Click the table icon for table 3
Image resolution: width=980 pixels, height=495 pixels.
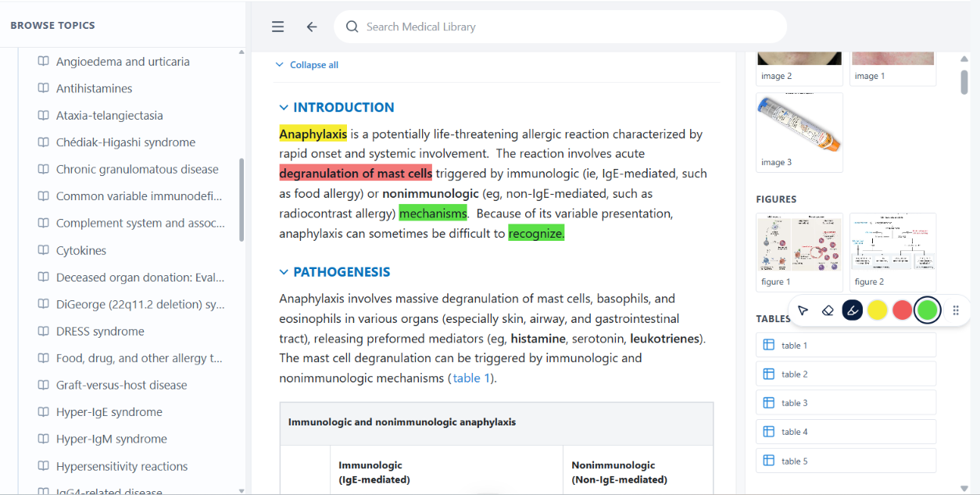pyautogui.click(x=768, y=403)
